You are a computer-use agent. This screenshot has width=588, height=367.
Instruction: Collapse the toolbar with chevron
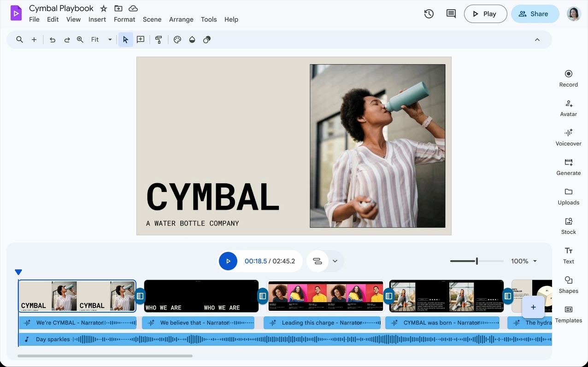pyautogui.click(x=537, y=40)
